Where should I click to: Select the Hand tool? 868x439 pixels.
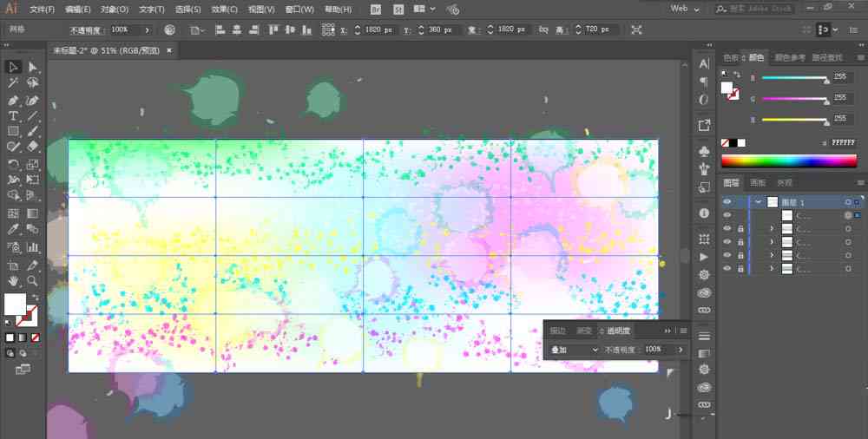[x=13, y=281]
